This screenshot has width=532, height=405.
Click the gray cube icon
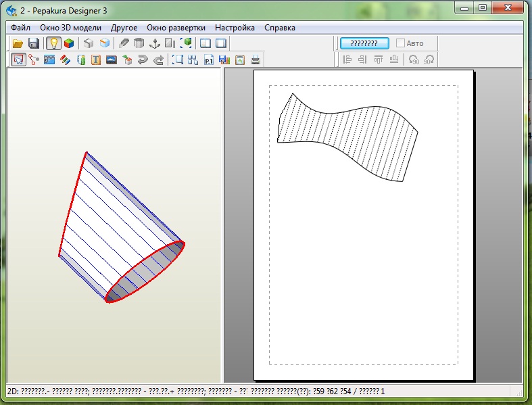tap(89, 43)
